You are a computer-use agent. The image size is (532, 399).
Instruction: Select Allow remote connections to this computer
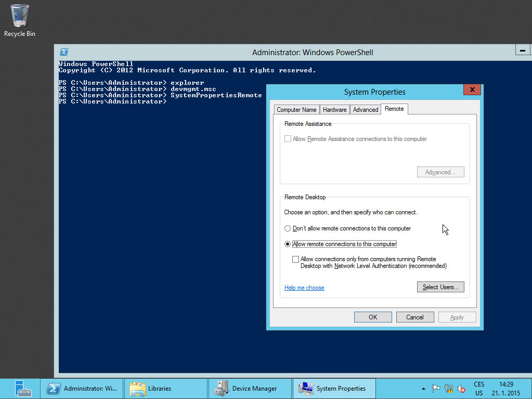(x=288, y=244)
